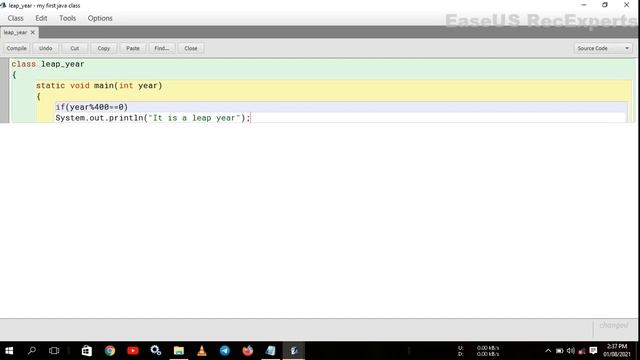The height and width of the screenshot is (360, 640).
Task: Open File Explorer from taskbar
Action: (x=179, y=351)
